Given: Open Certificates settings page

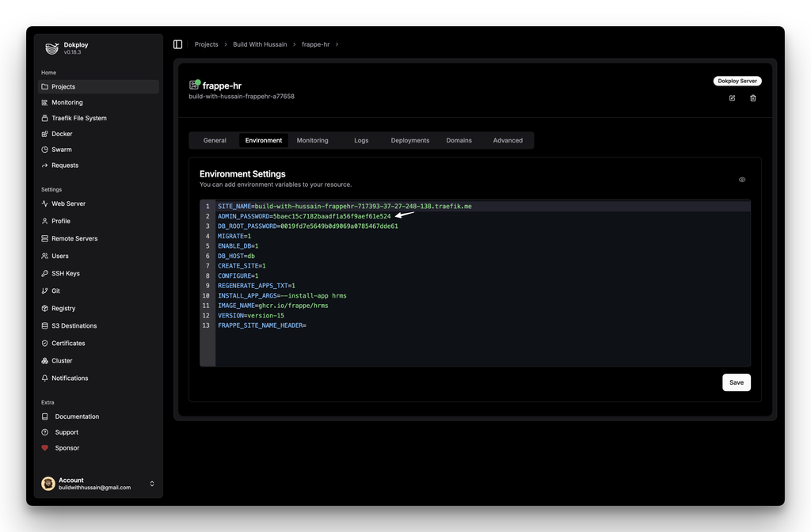Looking at the screenshot, I should click(68, 343).
